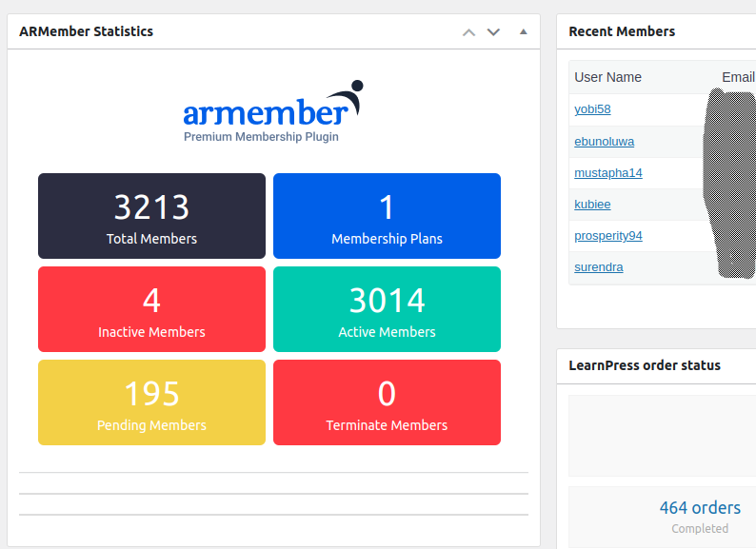756x549 pixels.
Task: Open member surendra profile
Action: click(x=598, y=267)
